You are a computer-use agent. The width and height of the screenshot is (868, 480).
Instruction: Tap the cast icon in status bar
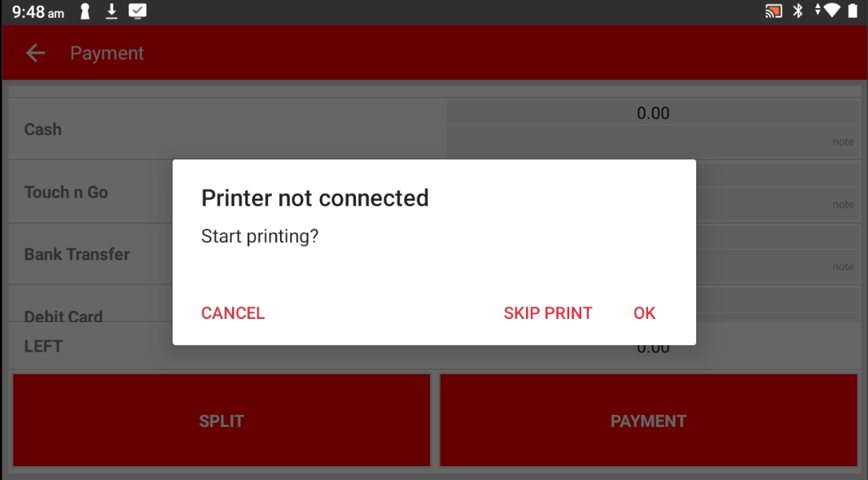point(774,11)
